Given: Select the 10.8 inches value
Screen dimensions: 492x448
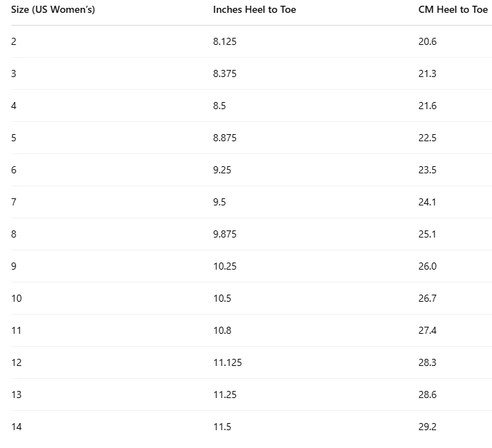Looking at the screenshot, I should [222, 330].
